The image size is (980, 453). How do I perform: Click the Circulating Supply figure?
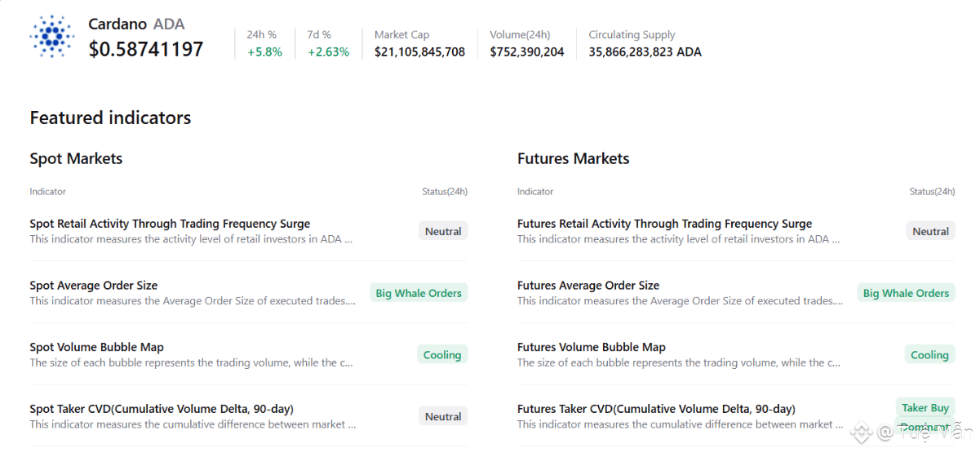pyautogui.click(x=645, y=52)
